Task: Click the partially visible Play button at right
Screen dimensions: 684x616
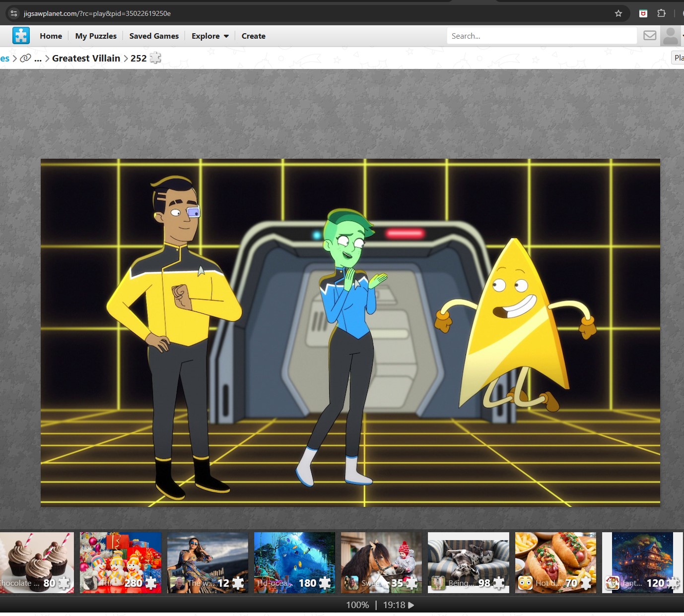Action: (678, 58)
